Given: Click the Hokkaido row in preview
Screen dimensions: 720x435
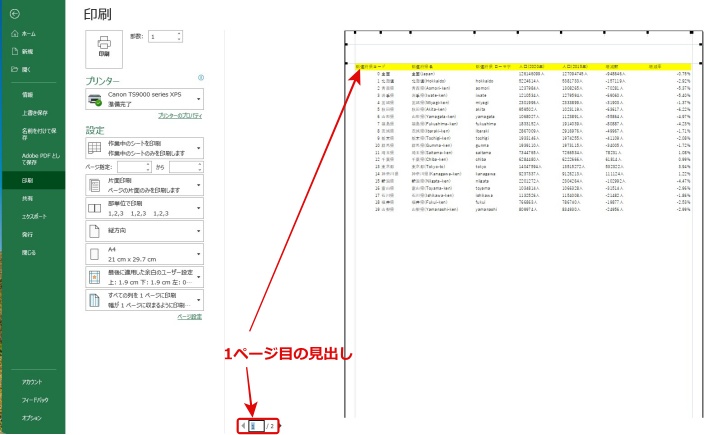Looking at the screenshot, I should [x=523, y=81].
